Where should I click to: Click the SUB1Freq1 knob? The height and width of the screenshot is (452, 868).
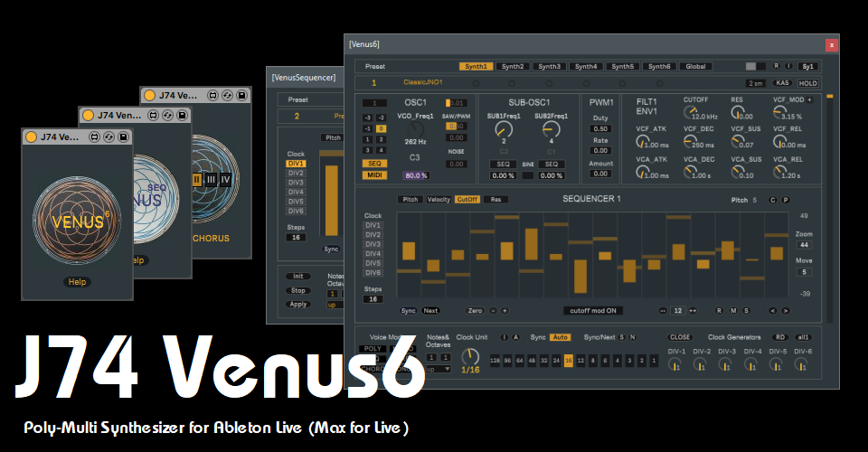504,129
